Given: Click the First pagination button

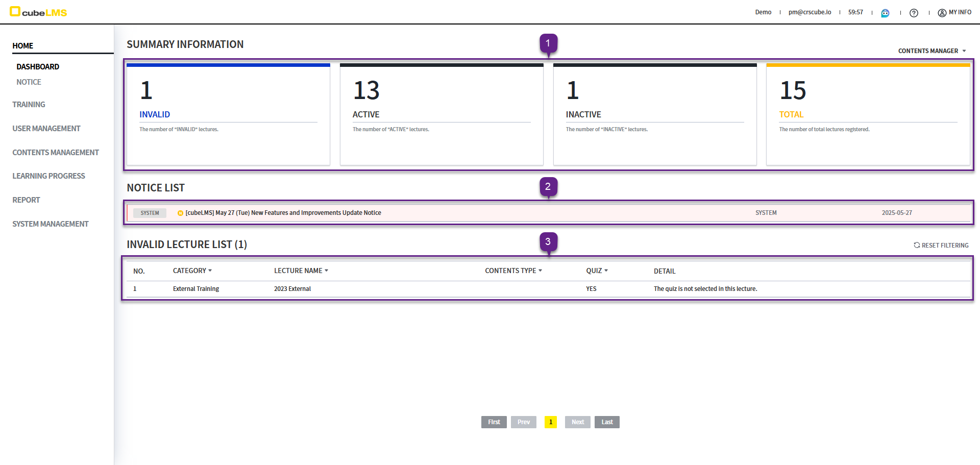Looking at the screenshot, I should pos(494,422).
